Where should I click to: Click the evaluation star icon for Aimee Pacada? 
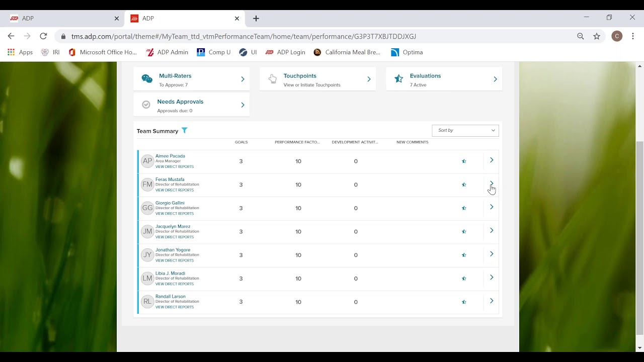[464, 161]
